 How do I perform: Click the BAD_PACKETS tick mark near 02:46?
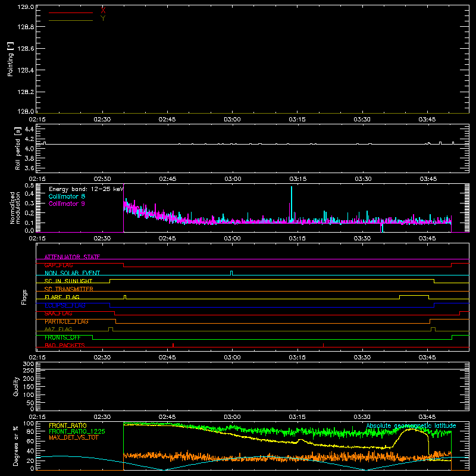[173, 345]
